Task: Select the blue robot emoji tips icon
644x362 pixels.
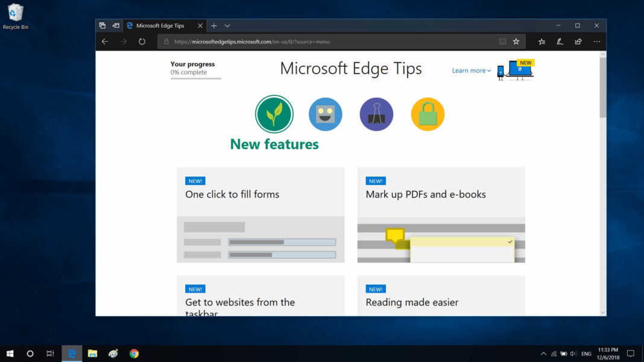Action: point(325,114)
